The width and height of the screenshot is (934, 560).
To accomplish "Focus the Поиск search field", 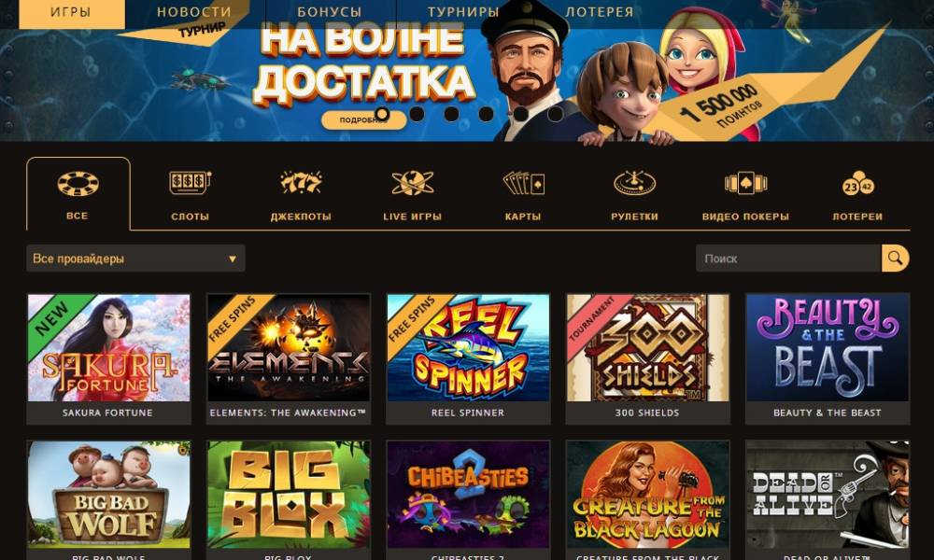I will [788, 259].
